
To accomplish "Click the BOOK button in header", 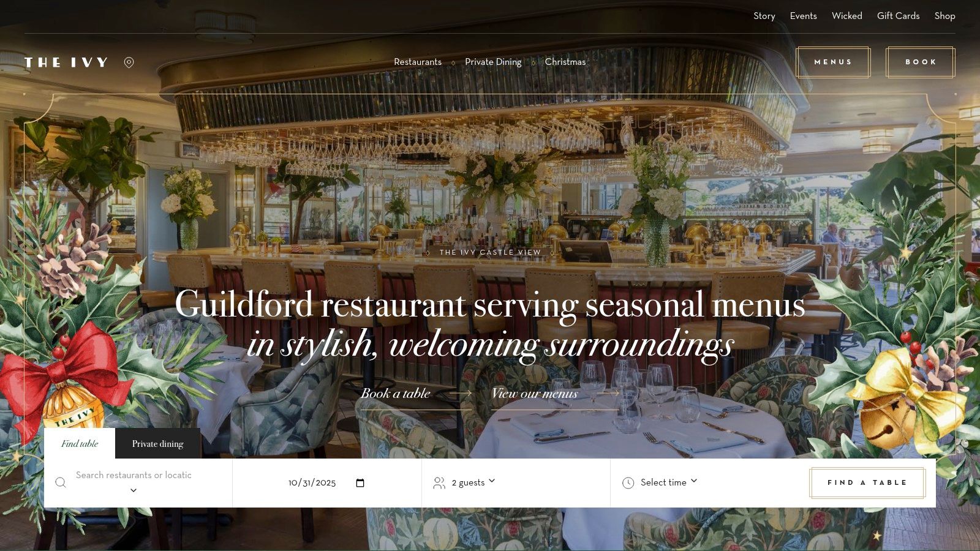I will 921,62.
